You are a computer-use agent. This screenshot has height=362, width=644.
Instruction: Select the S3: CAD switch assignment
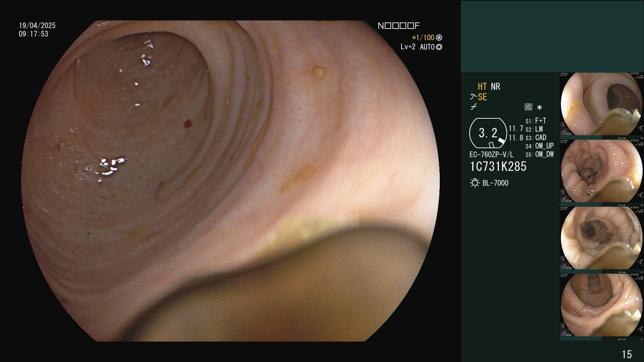(536, 137)
